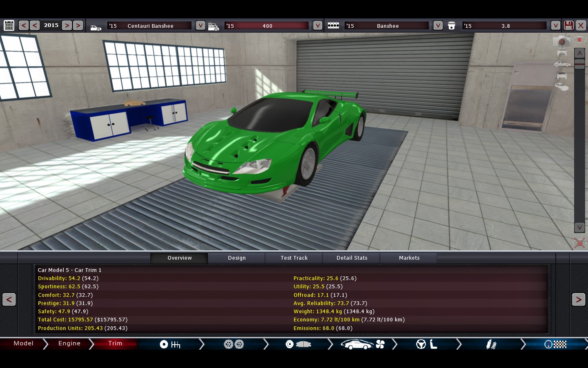Toggle the red eye visibility icon

pyautogui.click(x=579, y=40)
